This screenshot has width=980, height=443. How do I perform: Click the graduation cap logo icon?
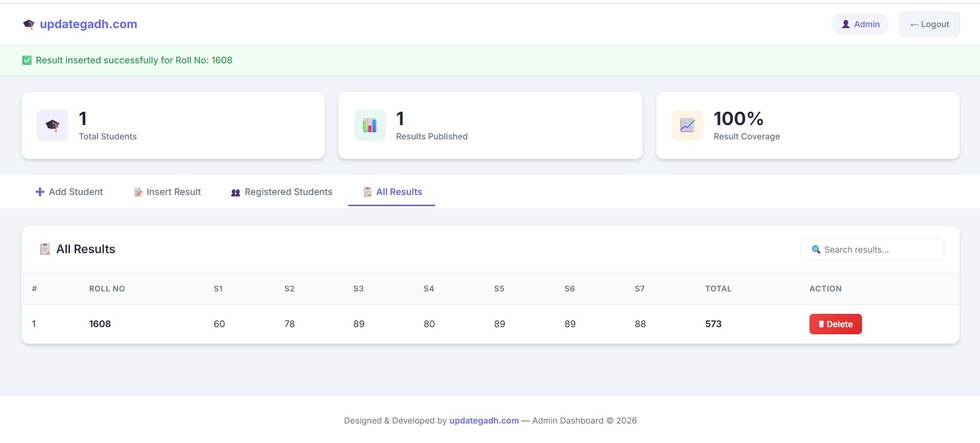pos(28,24)
